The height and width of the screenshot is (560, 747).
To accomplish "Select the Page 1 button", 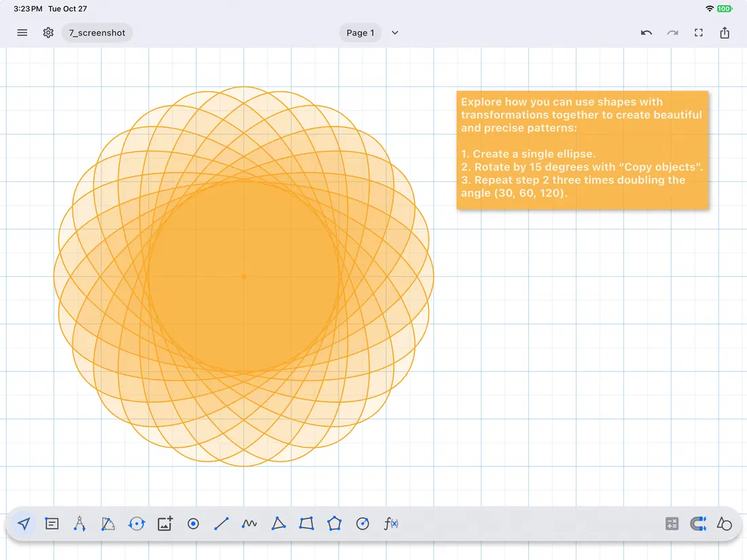I will [x=360, y=33].
